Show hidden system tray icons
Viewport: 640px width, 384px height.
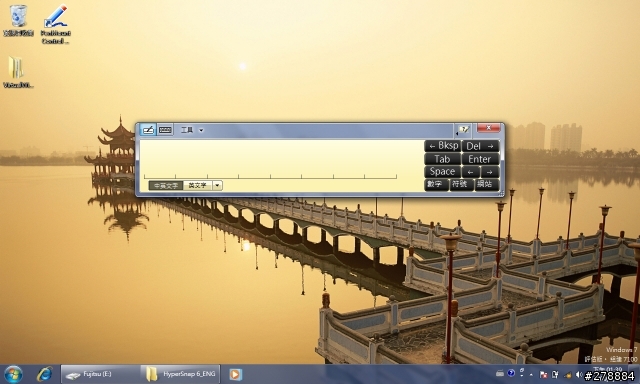pos(531,374)
